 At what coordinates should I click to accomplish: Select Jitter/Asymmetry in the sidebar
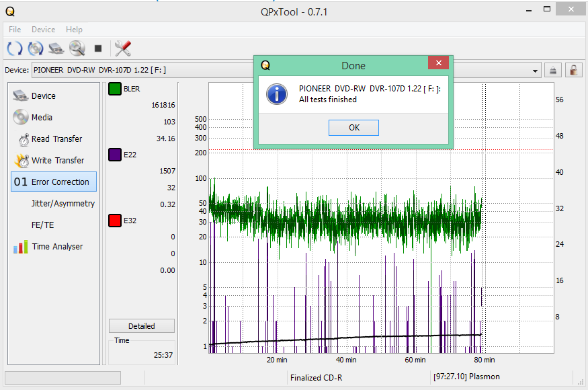coord(63,204)
